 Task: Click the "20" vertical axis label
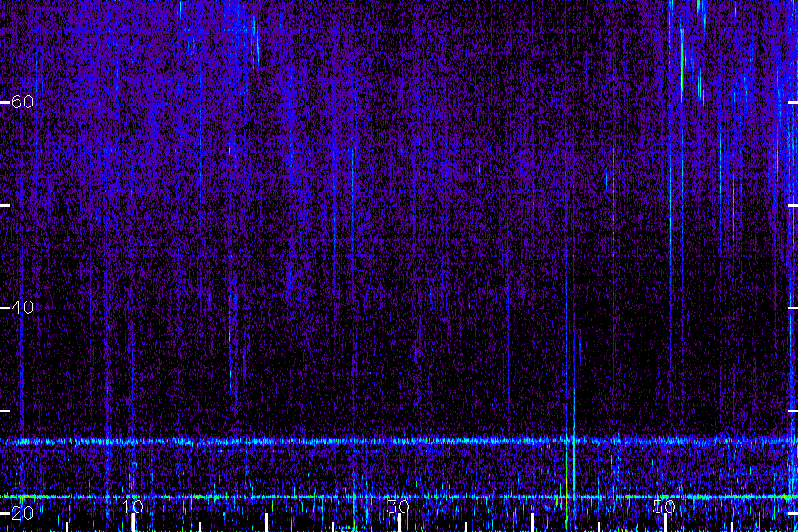point(23,513)
